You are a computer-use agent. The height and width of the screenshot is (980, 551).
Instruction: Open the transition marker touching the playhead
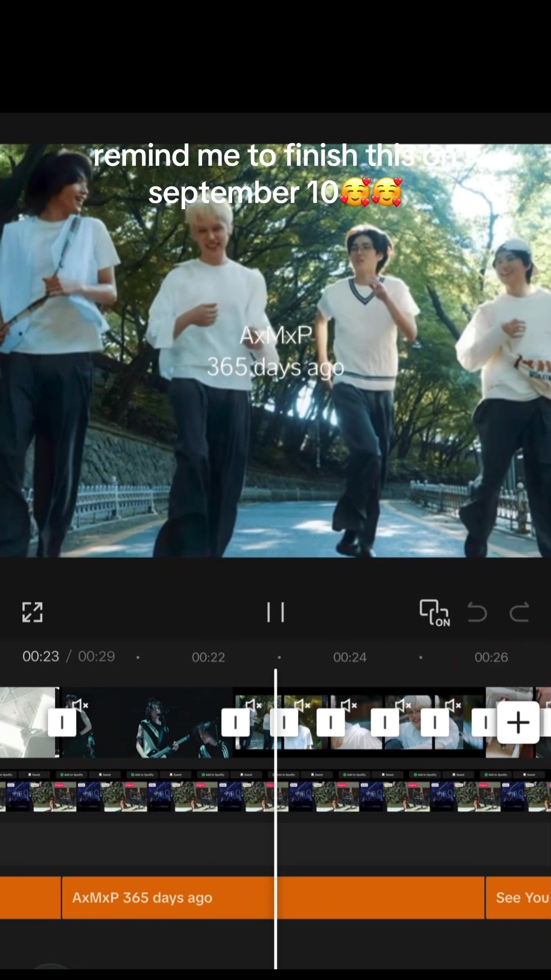click(284, 722)
